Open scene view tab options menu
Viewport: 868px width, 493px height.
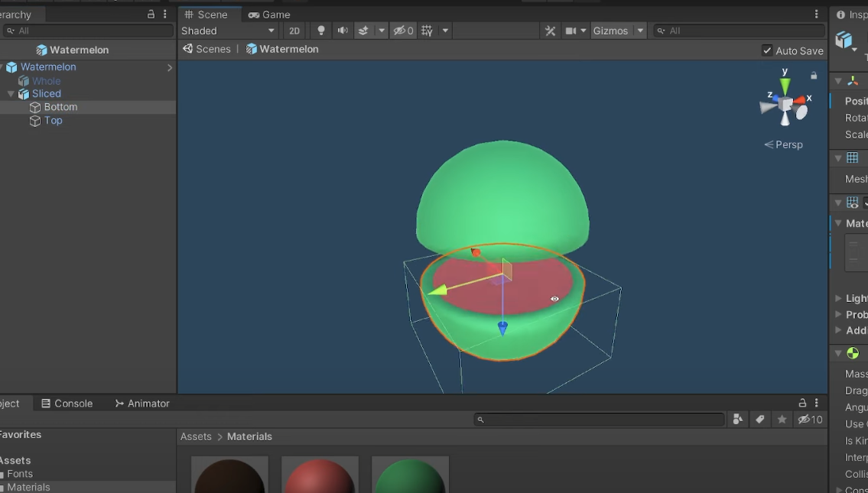[816, 14]
